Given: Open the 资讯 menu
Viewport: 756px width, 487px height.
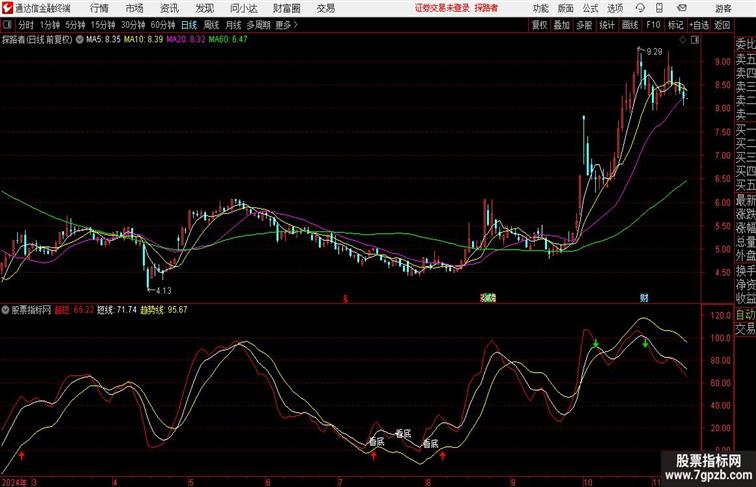Looking at the screenshot, I should pyautogui.click(x=169, y=8).
